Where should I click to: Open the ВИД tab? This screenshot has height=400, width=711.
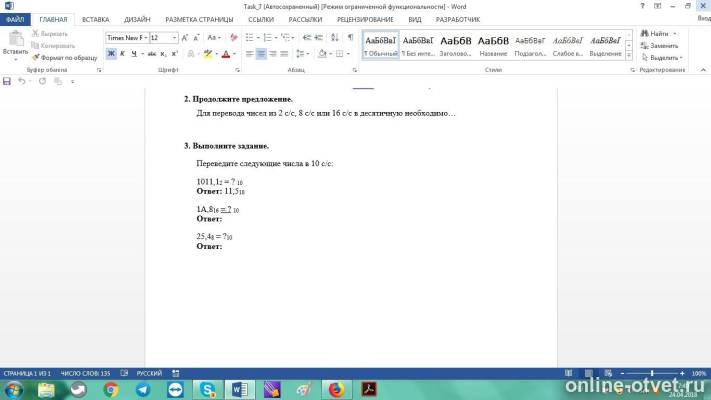(x=414, y=20)
